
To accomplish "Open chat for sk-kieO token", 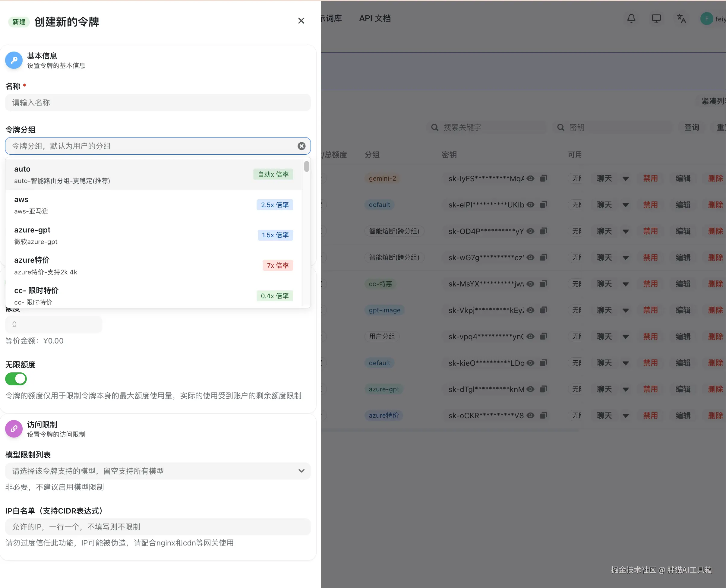I will tap(604, 363).
